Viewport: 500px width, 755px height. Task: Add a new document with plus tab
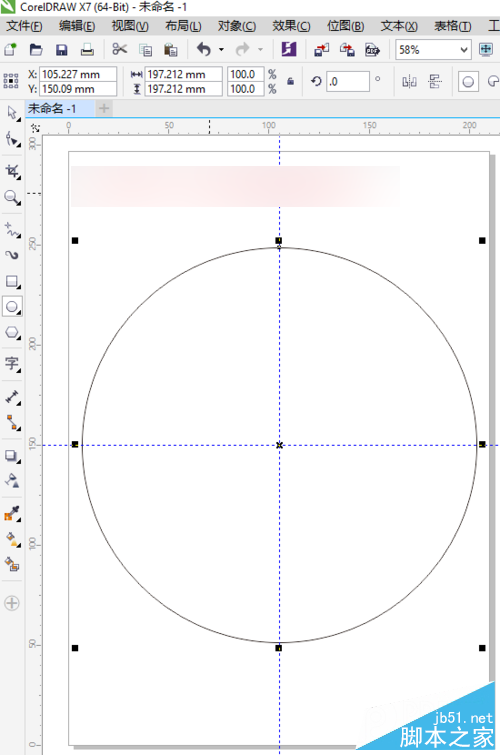[x=104, y=109]
